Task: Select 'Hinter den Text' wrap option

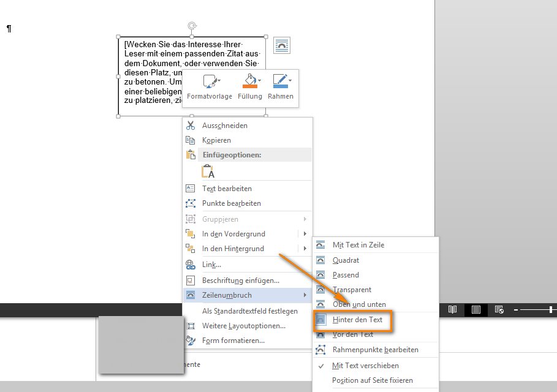Action: point(357,320)
